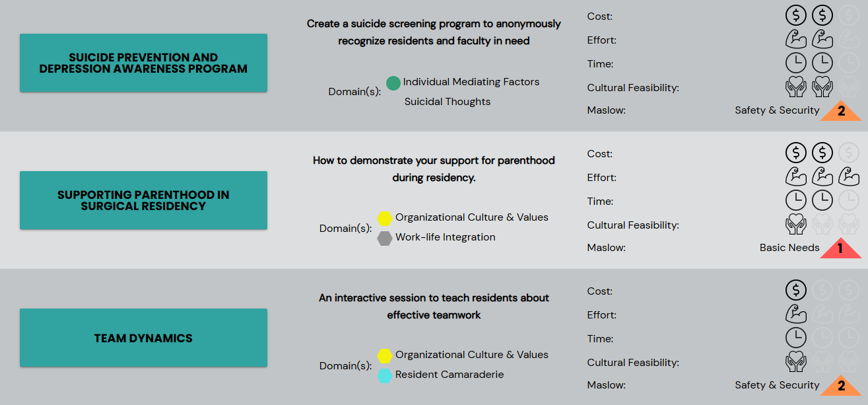Image resolution: width=868 pixels, height=405 pixels.
Task: Click orange Maslow level 2 triangle for Suicide Prevention
Action: point(841,111)
